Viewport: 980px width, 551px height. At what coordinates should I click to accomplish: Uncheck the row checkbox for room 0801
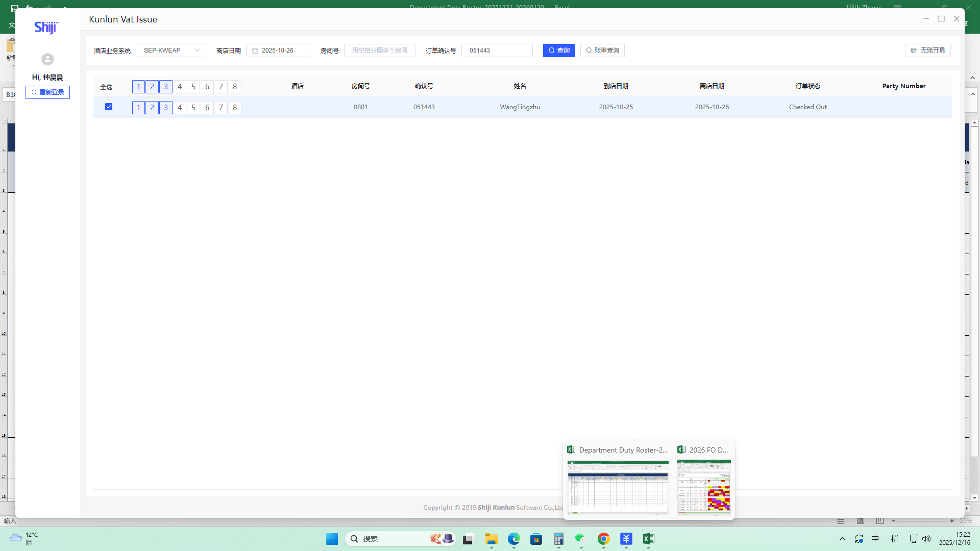coord(109,107)
